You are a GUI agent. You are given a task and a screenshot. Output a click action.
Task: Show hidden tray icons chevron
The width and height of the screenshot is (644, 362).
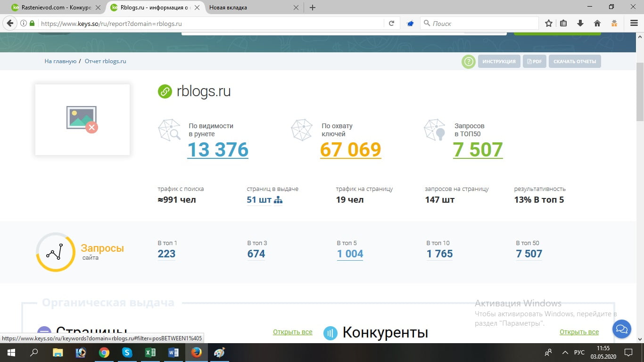[565, 353]
